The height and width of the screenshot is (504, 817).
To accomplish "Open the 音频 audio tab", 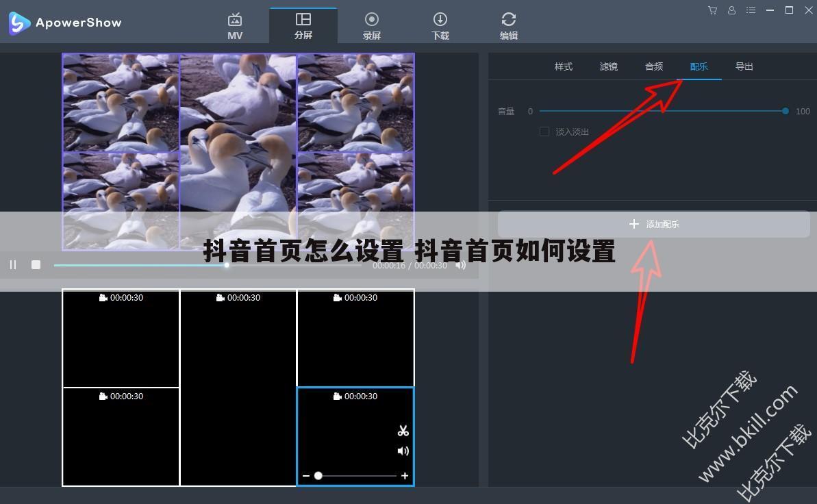I will pos(653,66).
